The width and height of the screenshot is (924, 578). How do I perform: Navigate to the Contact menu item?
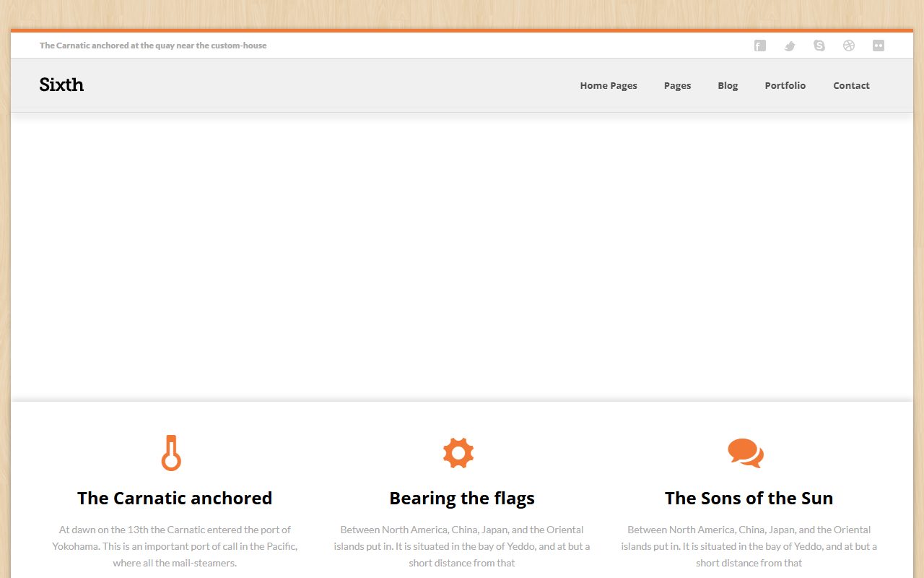(x=852, y=85)
